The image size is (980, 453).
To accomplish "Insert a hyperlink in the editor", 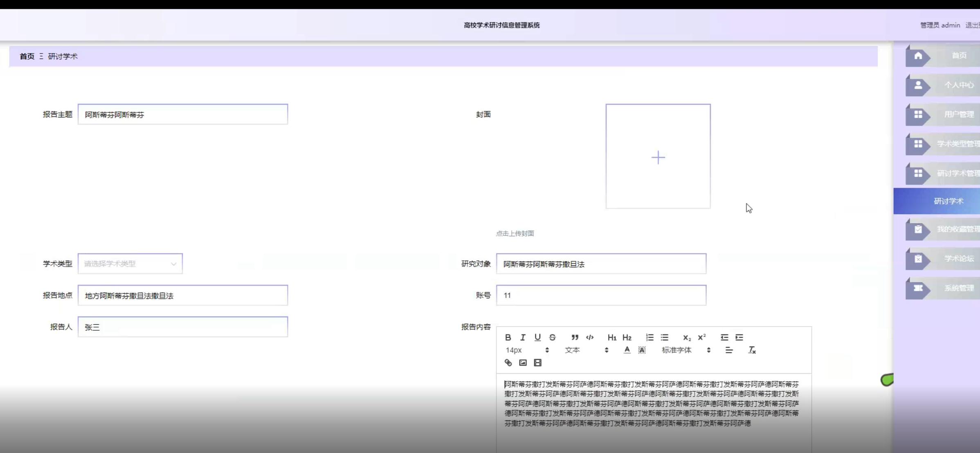I will (508, 363).
